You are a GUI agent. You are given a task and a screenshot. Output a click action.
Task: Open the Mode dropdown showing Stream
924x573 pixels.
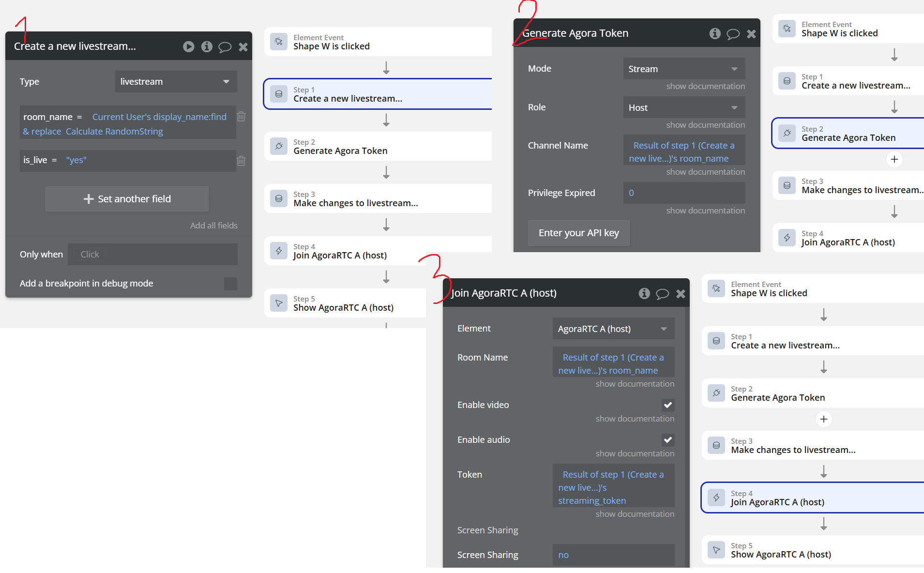click(x=683, y=69)
